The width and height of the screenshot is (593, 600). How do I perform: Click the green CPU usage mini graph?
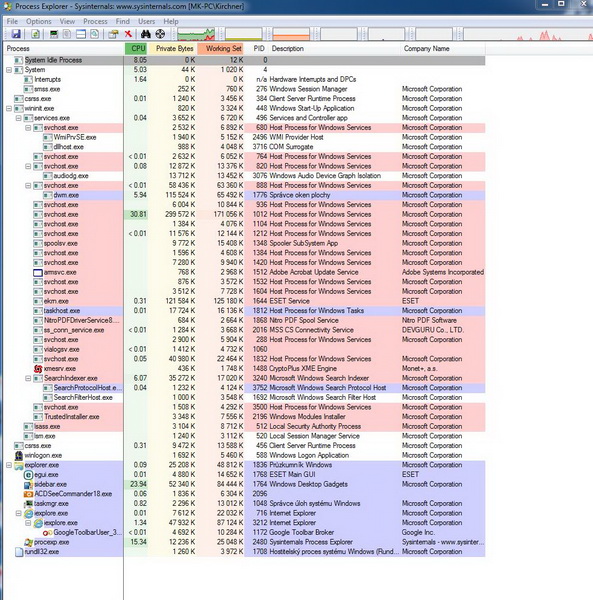click(196, 34)
